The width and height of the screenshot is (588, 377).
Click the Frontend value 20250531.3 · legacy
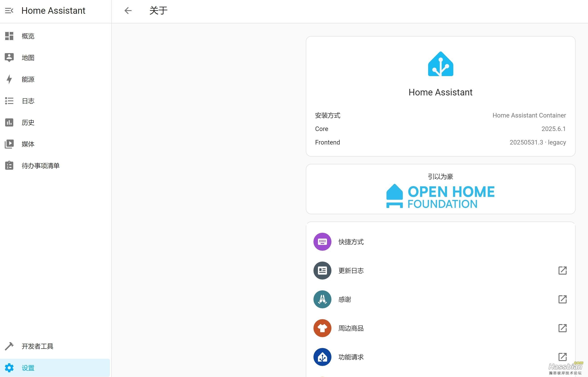coord(538,142)
